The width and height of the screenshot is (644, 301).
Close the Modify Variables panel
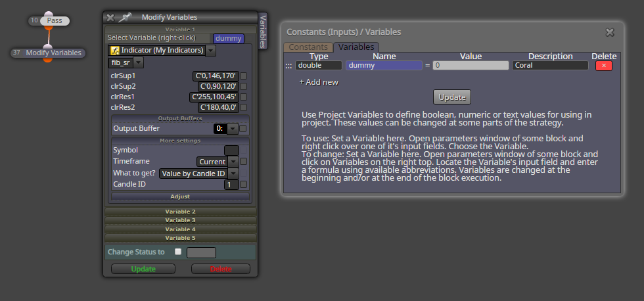[x=110, y=17]
